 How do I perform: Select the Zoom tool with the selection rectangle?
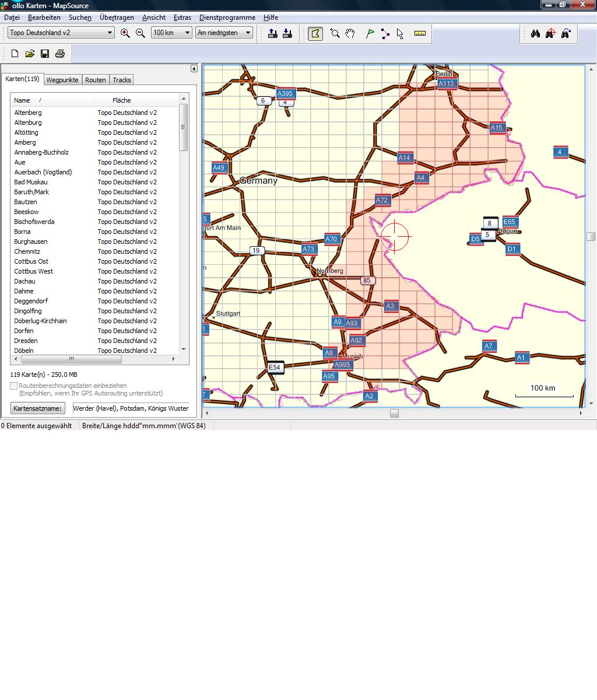335,33
